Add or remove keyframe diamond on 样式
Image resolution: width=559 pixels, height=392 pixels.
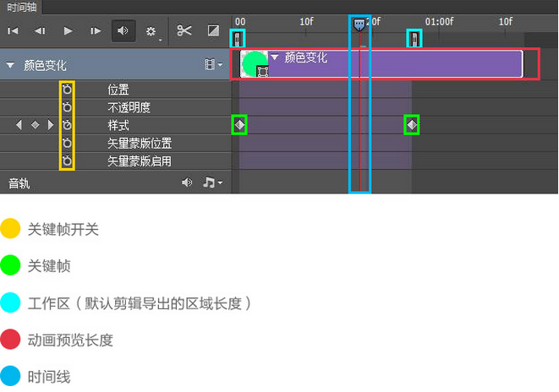[x=35, y=125]
